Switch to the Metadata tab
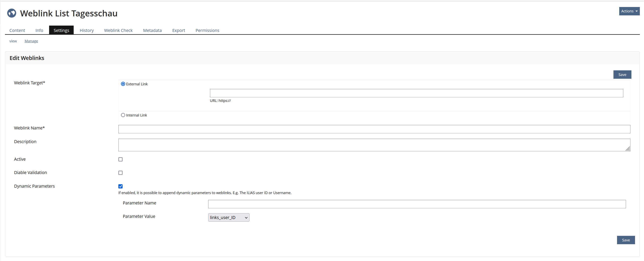This screenshot has height=261, width=644. tap(152, 30)
